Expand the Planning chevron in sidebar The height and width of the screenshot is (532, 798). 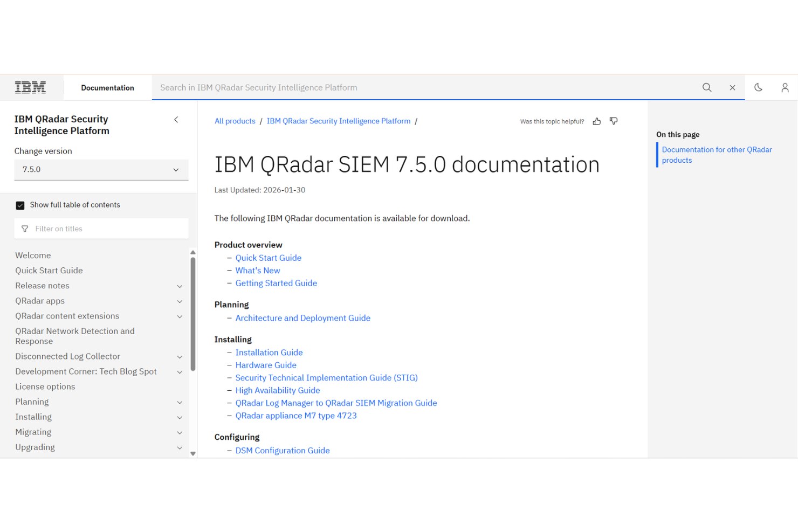click(180, 402)
